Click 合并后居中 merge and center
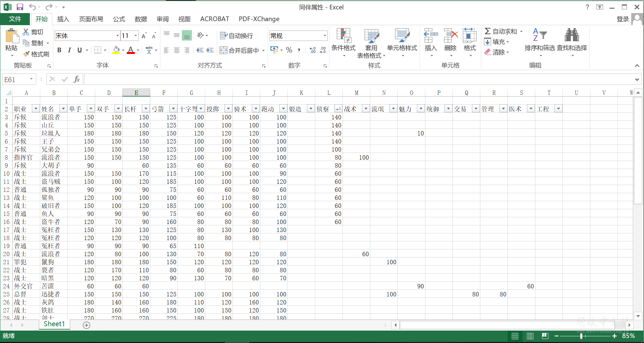Screen dimensions: 644x343 pos(239,50)
